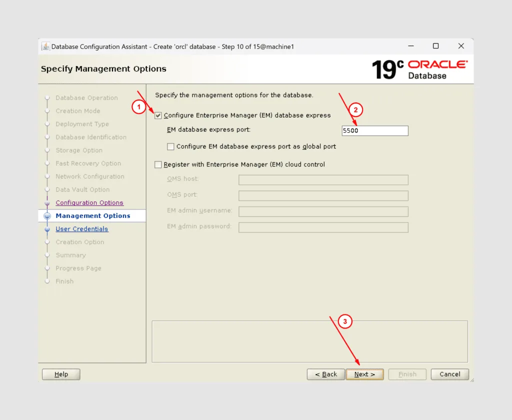The width and height of the screenshot is (512, 420).
Task: Click the Data Vault Option step
Action: (x=82, y=189)
